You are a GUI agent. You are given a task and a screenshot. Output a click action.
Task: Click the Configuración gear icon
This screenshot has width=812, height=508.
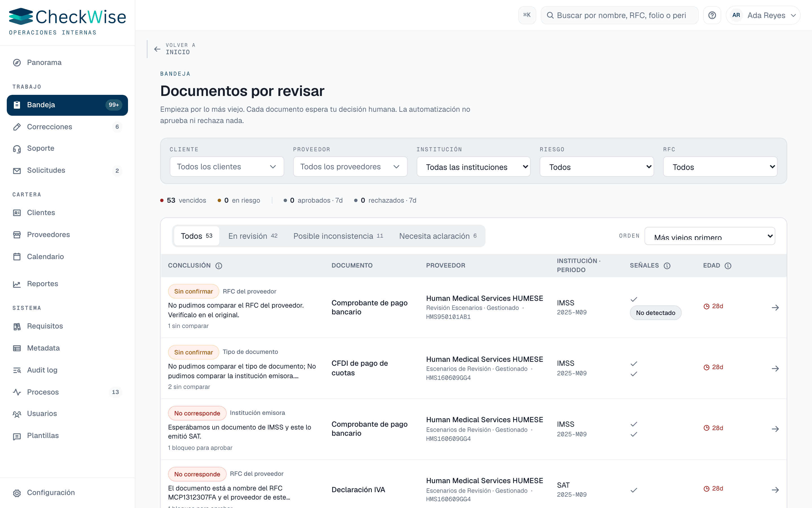[17, 493]
